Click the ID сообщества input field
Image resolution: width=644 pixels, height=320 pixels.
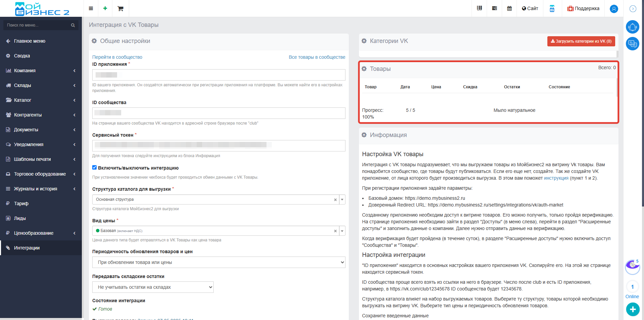pyautogui.click(x=219, y=113)
